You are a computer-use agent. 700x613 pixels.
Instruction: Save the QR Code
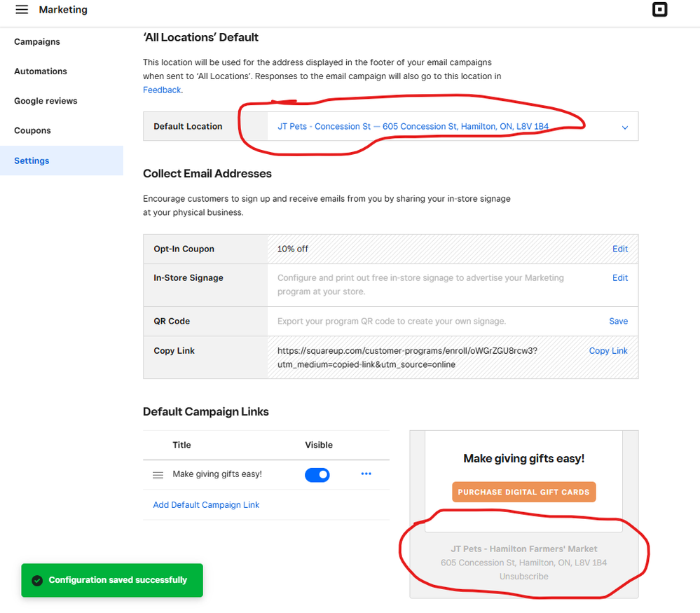(618, 322)
